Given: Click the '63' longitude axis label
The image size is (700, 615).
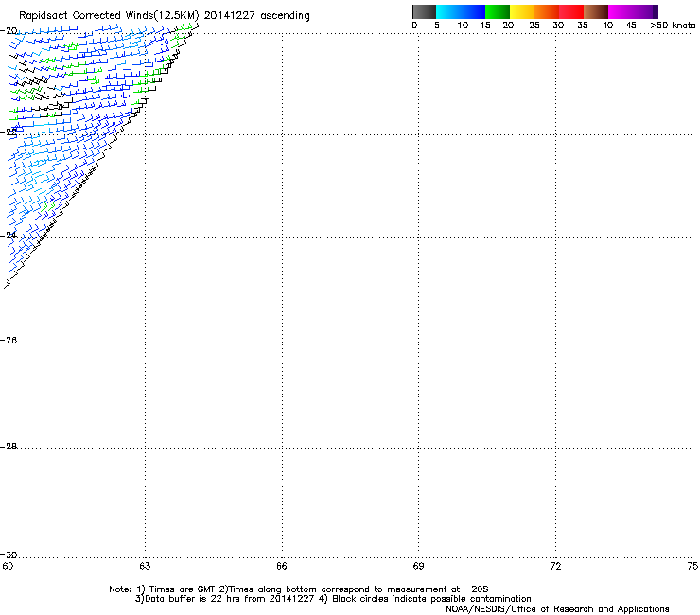Looking at the screenshot, I should click(145, 567).
